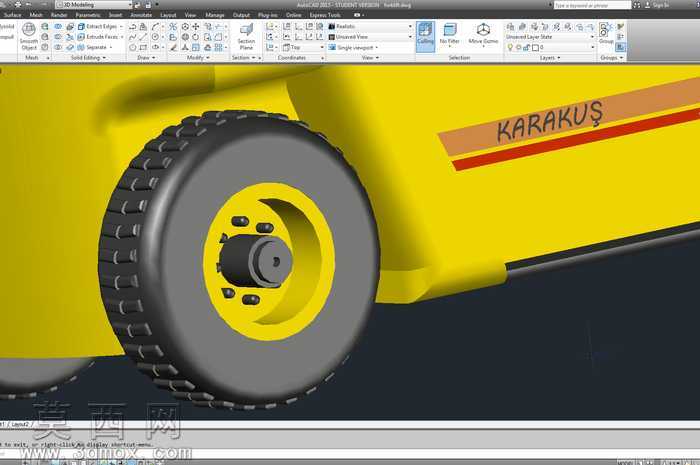Click the Move Gizmo tool
Screen dimensions: 700x465
pos(483,35)
